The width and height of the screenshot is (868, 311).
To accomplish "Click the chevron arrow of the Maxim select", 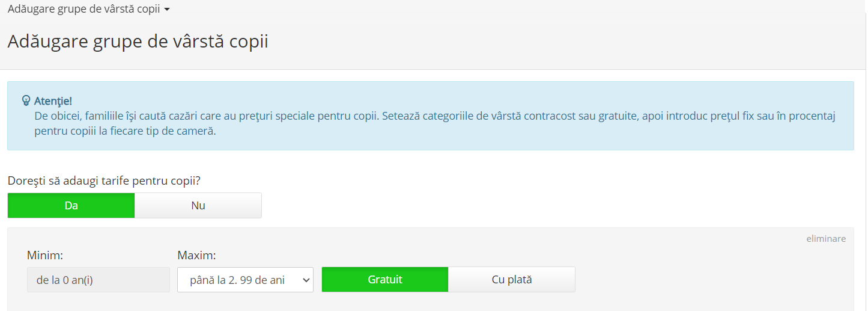I will click(x=305, y=280).
